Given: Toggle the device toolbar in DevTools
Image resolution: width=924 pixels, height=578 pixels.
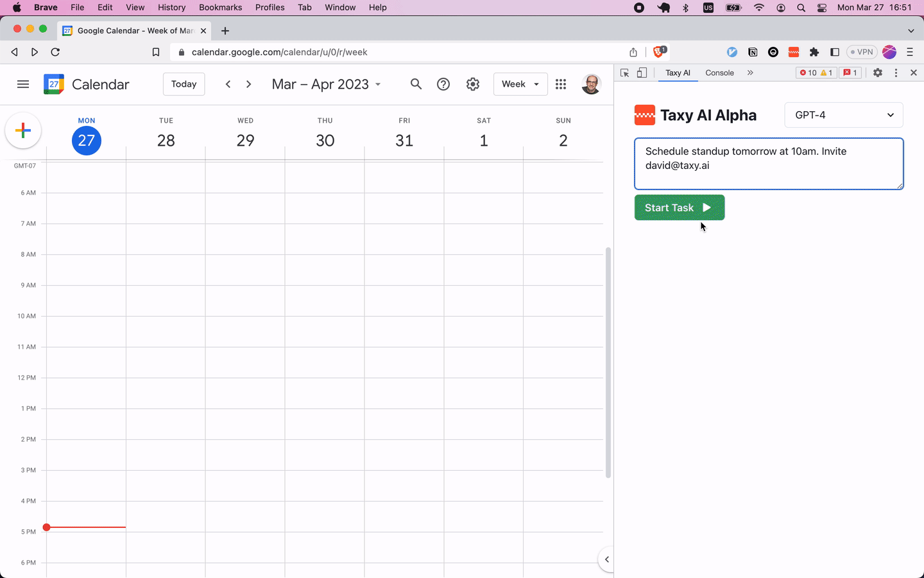Looking at the screenshot, I should coord(642,73).
